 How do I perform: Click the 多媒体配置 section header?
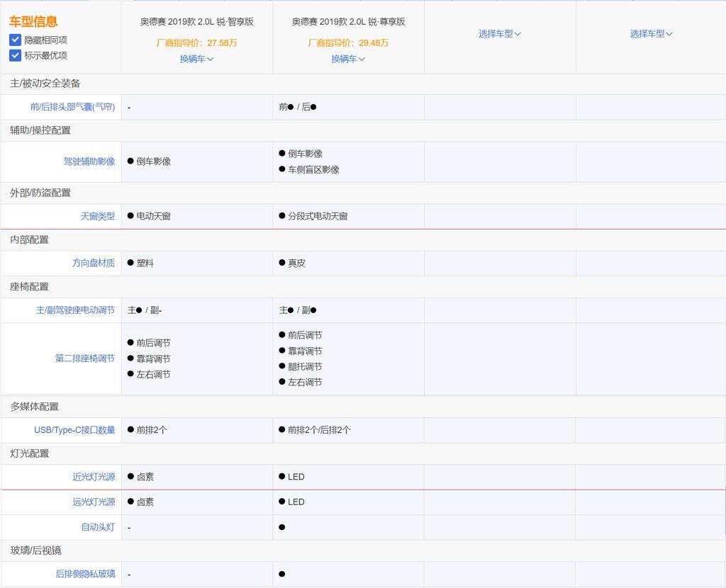[x=35, y=407]
